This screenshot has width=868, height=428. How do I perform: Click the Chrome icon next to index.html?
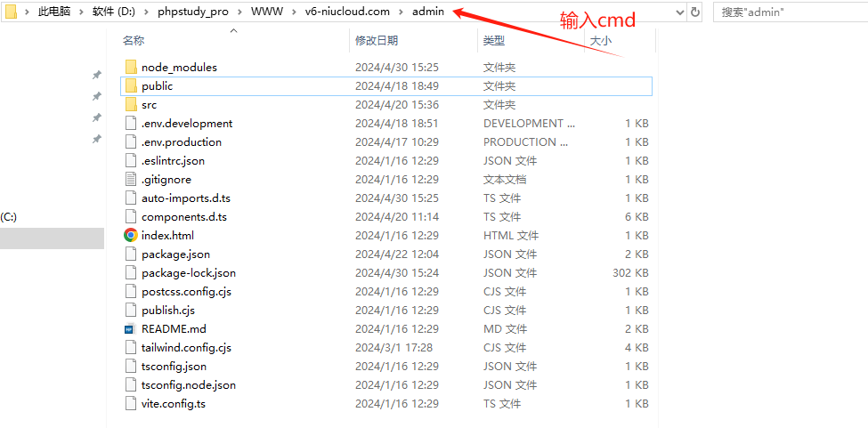[x=131, y=236]
